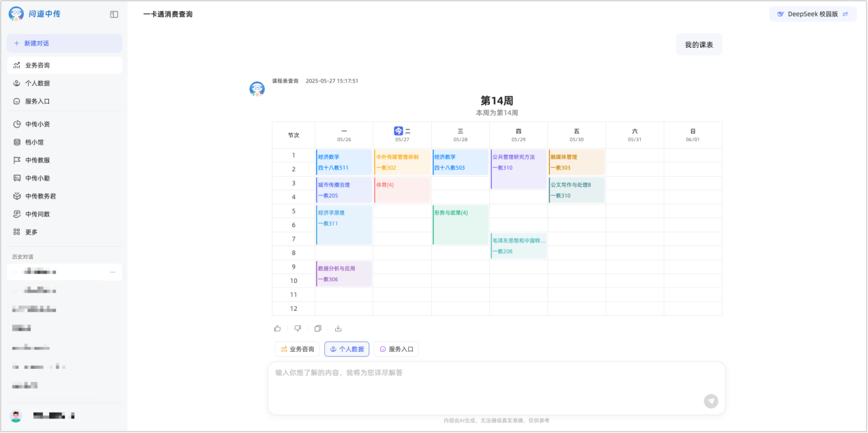Click the thumbs down feedback icon
Image resolution: width=868 pixels, height=433 pixels.
click(298, 329)
